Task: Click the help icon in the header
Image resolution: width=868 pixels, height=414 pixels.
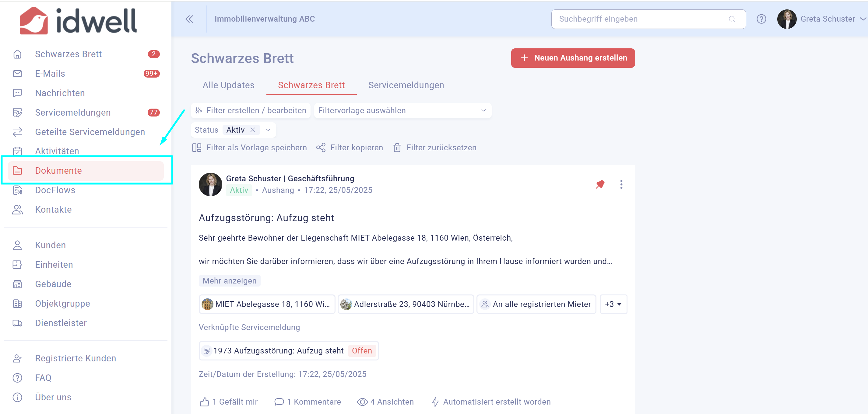Action: point(761,19)
